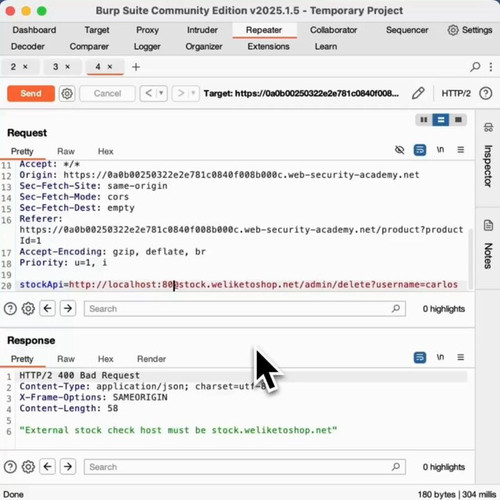Switch to Repeater tab 3
500x500 pixels.
click(x=56, y=67)
